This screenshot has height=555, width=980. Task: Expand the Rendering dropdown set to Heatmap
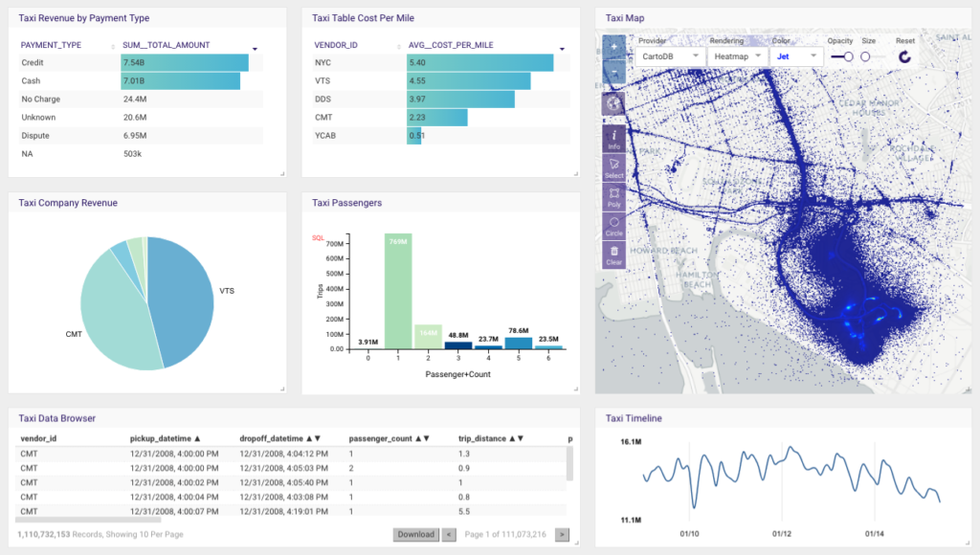737,57
